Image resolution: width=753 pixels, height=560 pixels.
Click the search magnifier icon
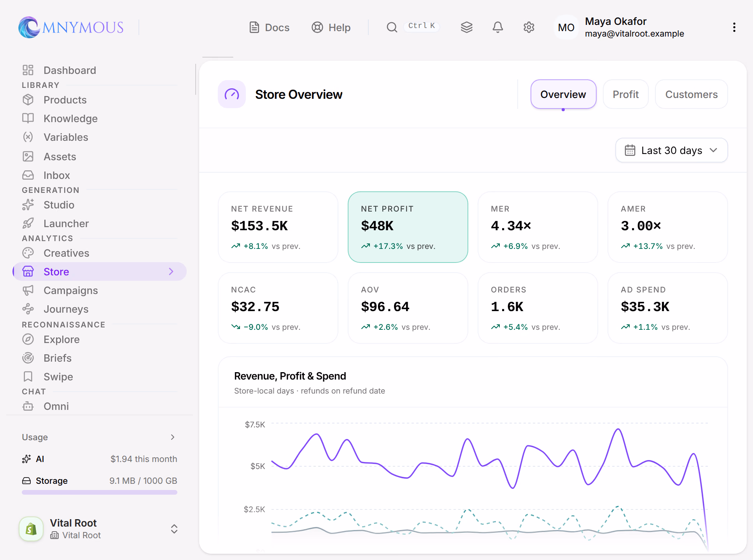click(x=392, y=27)
